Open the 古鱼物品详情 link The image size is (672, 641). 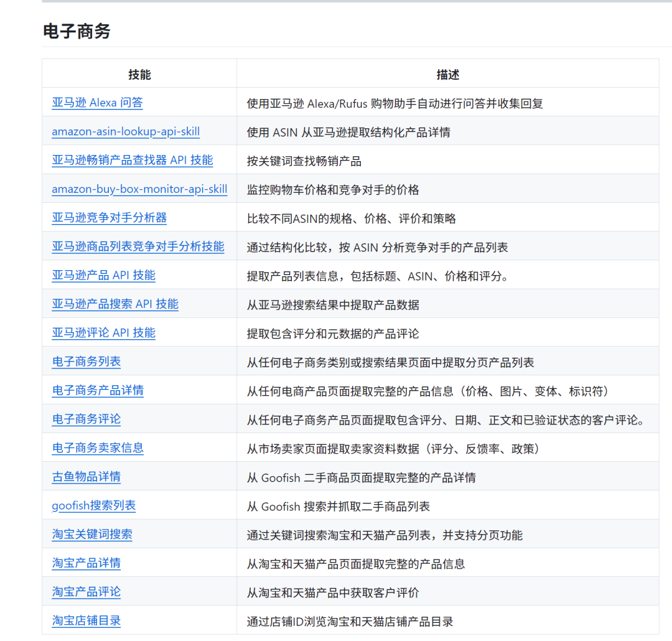pyautogui.click(x=86, y=476)
